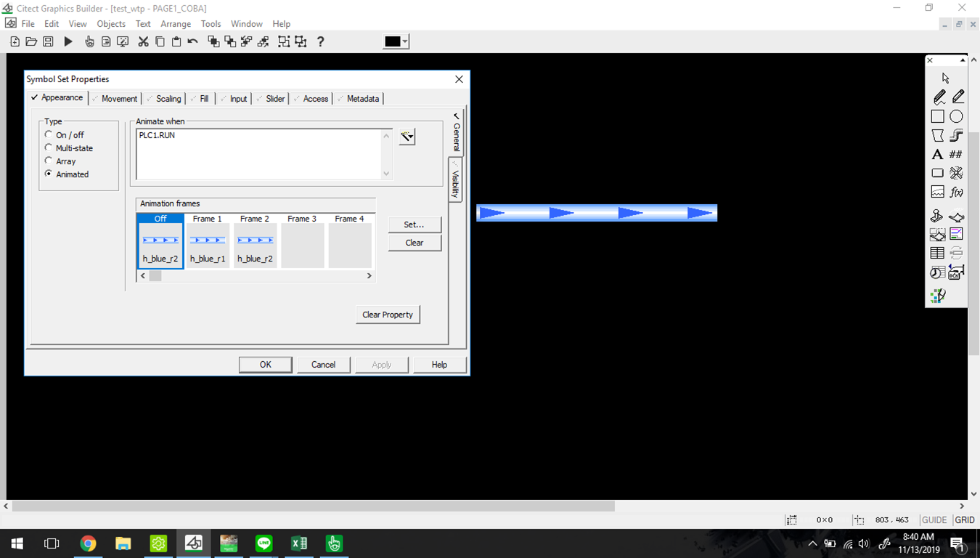Select the Paste Genie lamp tool
980x558 pixels.
click(957, 216)
